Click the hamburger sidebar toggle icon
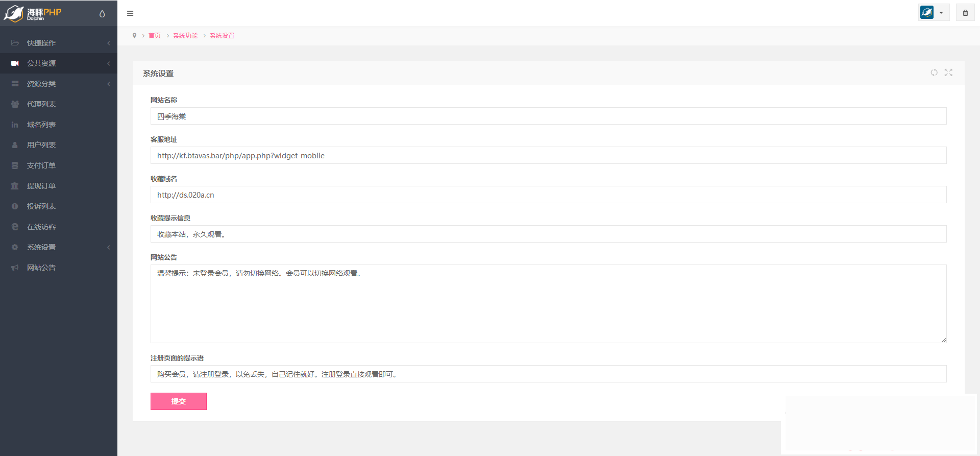This screenshot has height=456, width=980. pyautogui.click(x=130, y=13)
